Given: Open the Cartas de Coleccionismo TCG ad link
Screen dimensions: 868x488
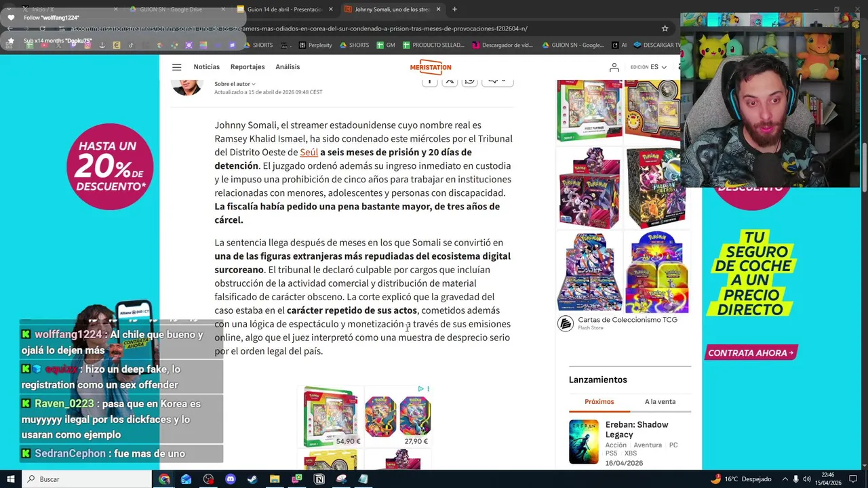Looking at the screenshot, I should click(627, 320).
